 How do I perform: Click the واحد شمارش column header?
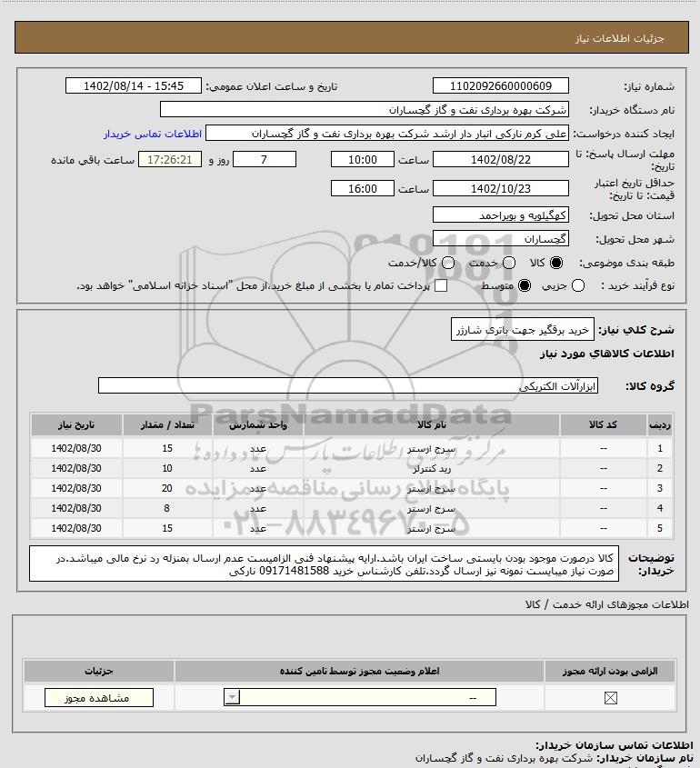pyautogui.click(x=258, y=424)
